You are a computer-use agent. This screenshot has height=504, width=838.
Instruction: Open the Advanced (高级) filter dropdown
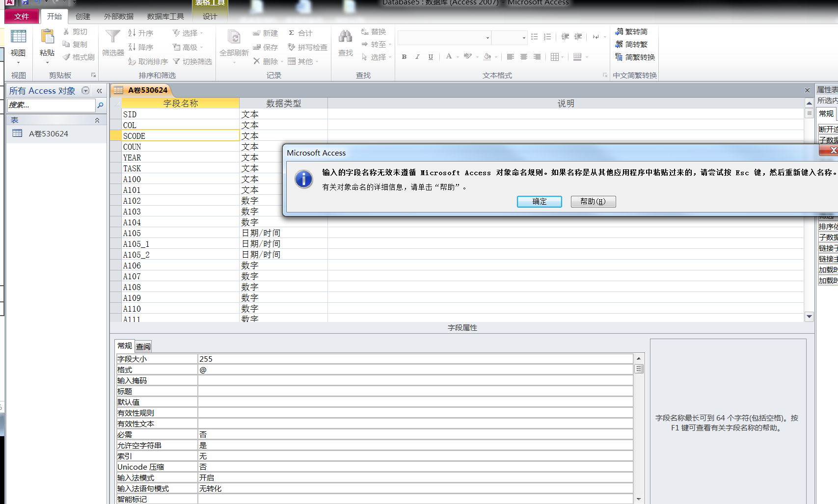click(188, 47)
